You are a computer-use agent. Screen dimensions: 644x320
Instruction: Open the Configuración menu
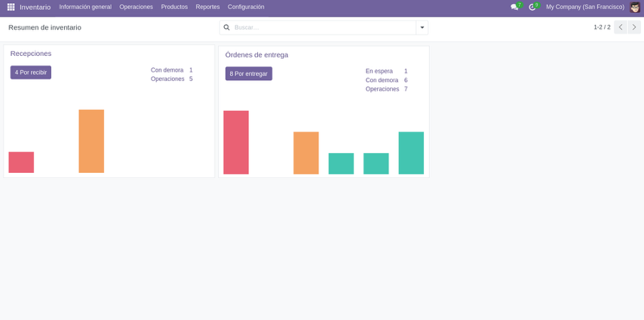tap(246, 7)
